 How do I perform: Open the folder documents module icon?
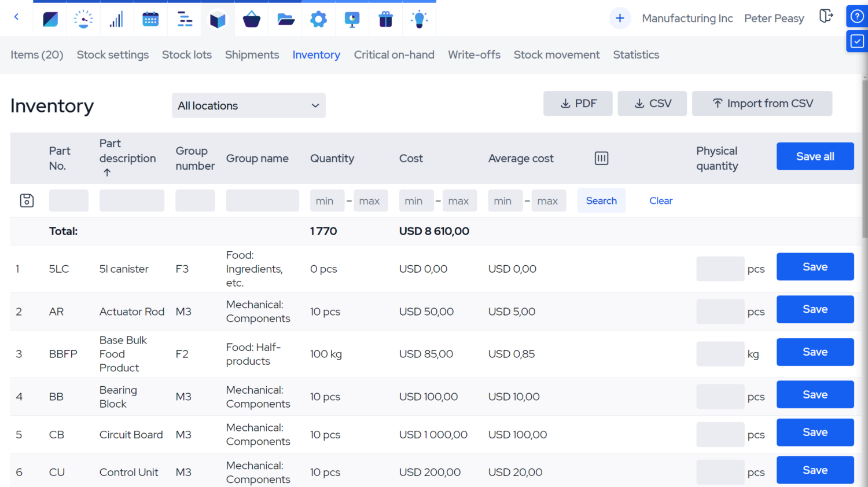coord(285,19)
